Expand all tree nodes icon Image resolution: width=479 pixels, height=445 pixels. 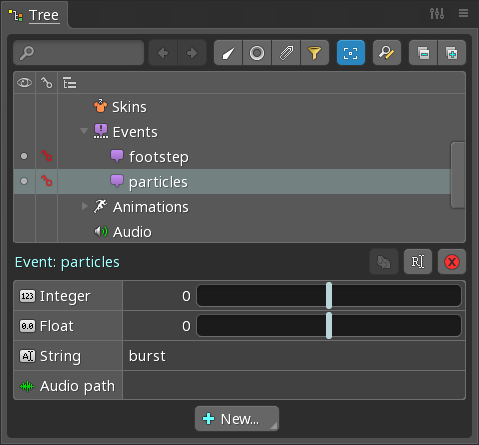(x=452, y=53)
